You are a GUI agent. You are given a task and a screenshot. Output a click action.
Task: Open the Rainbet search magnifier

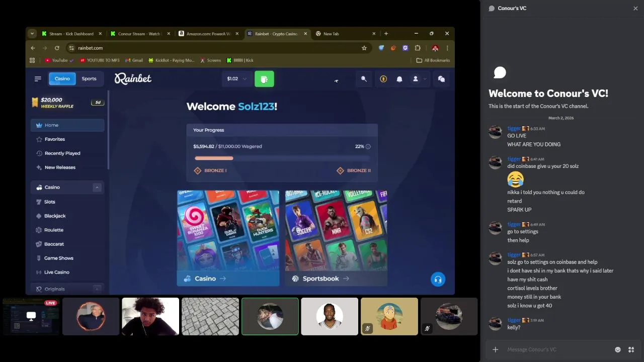click(364, 79)
